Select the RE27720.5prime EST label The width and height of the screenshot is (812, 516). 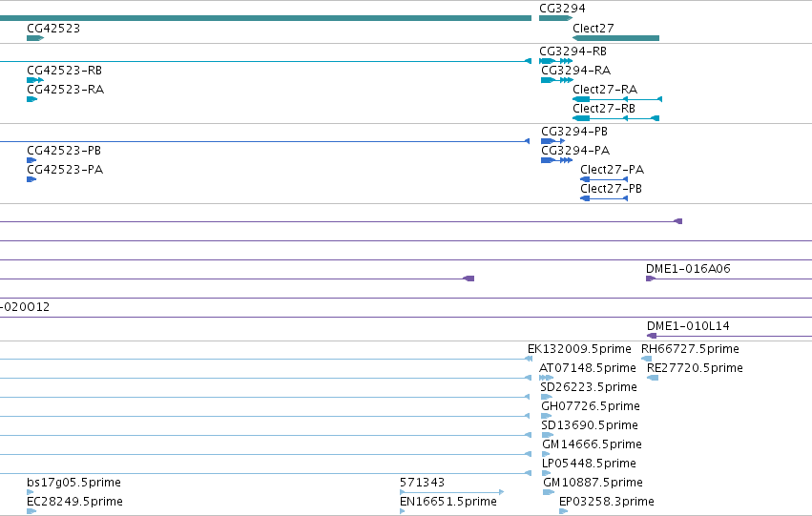tap(695, 368)
